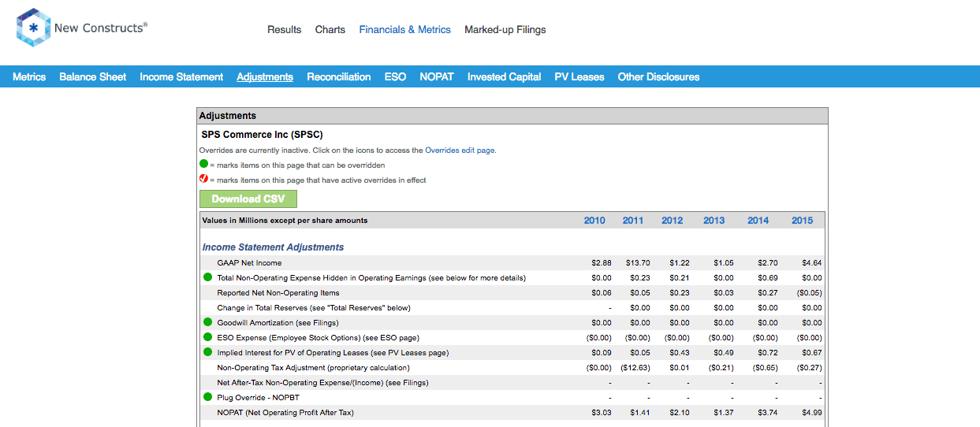Open the ESO tab
980x427 pixels.
pos(396,76)
